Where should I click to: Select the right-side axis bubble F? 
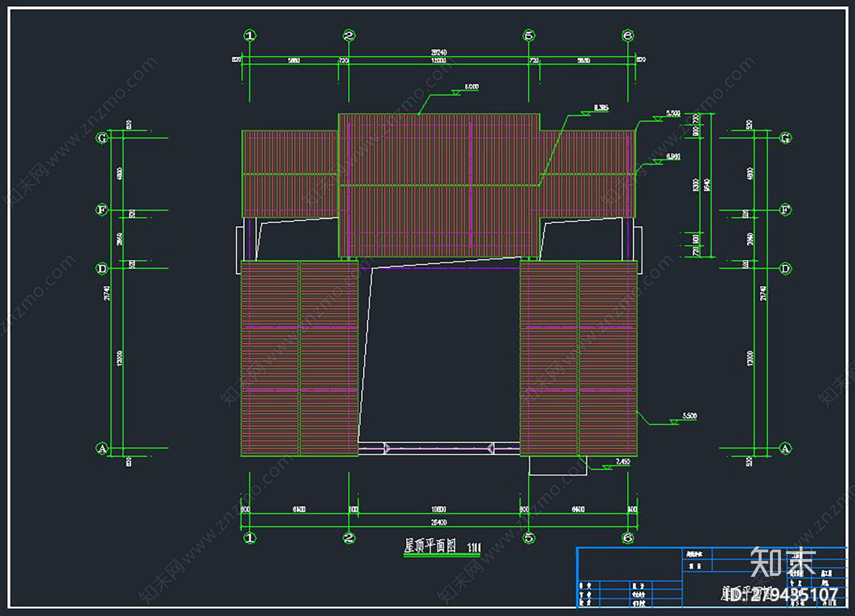click(x=785, y=210)
